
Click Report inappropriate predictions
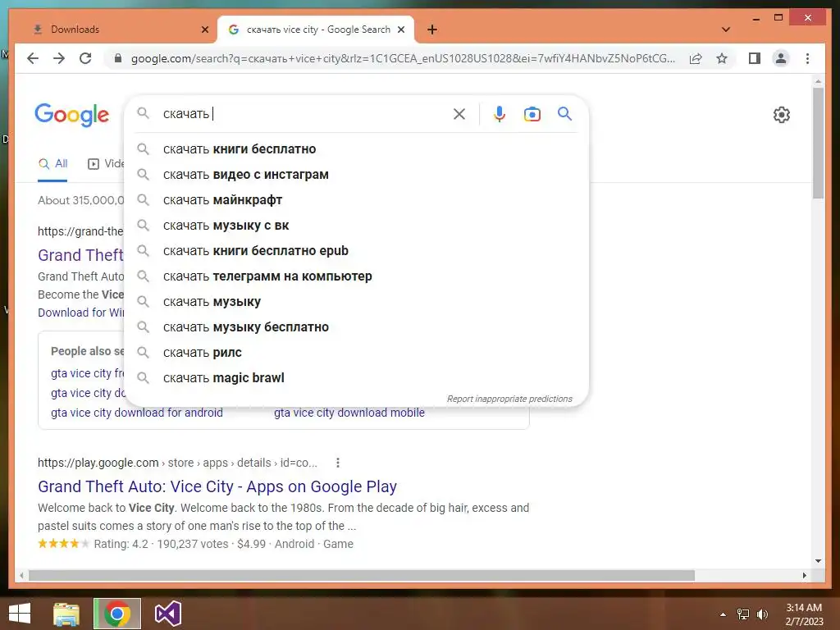[509, 399]
